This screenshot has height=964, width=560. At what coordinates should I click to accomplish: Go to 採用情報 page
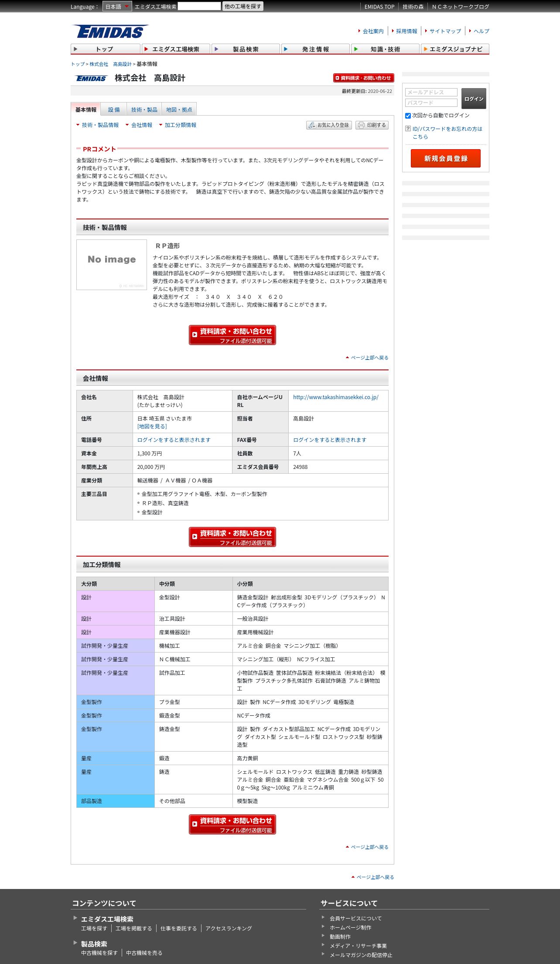pyautogui.click(x=406, y=31)
